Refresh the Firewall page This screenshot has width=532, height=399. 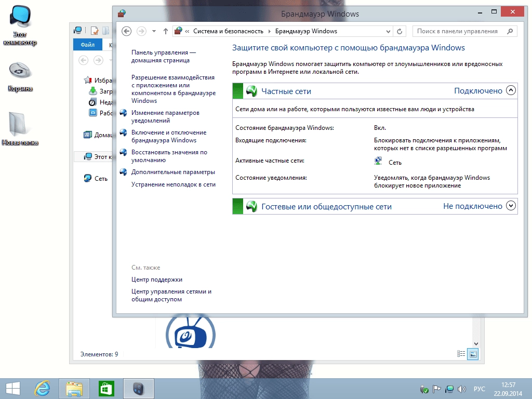[400, 31]
